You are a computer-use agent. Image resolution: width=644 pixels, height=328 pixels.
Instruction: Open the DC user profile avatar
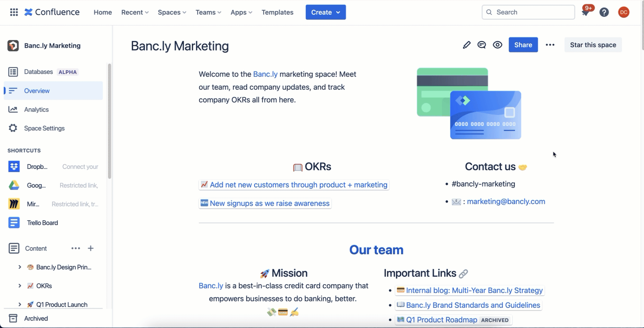[x=623, y=12]
